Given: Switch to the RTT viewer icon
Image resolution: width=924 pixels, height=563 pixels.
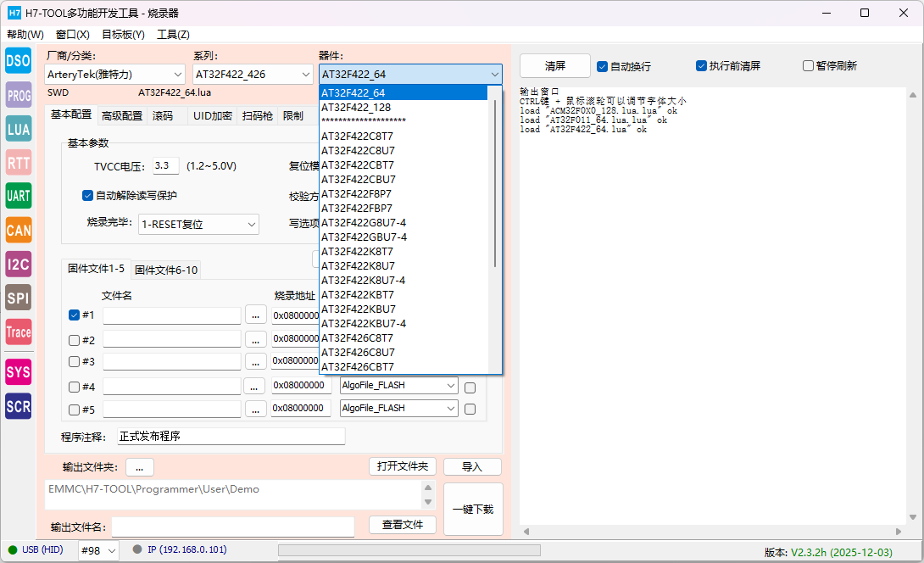Looking at the screenshot, I should (19, 163).
